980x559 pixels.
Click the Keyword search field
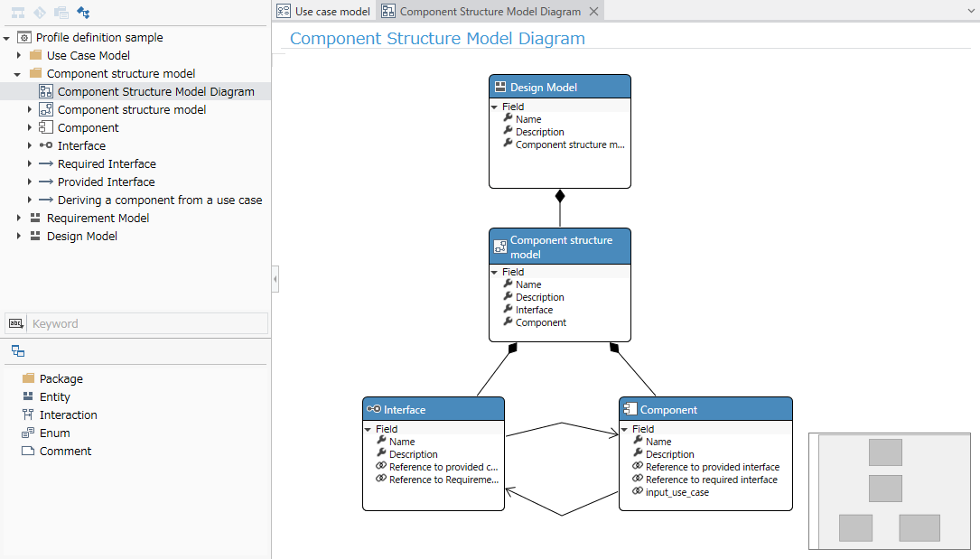[x=149, y=323]
